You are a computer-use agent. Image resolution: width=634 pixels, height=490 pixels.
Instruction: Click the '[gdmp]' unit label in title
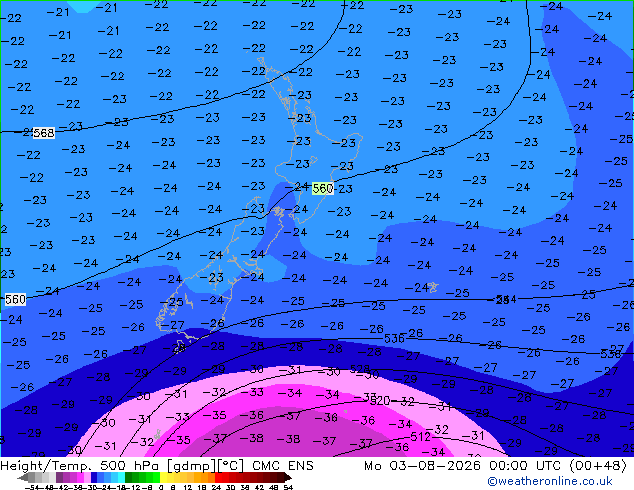point(191,466)
